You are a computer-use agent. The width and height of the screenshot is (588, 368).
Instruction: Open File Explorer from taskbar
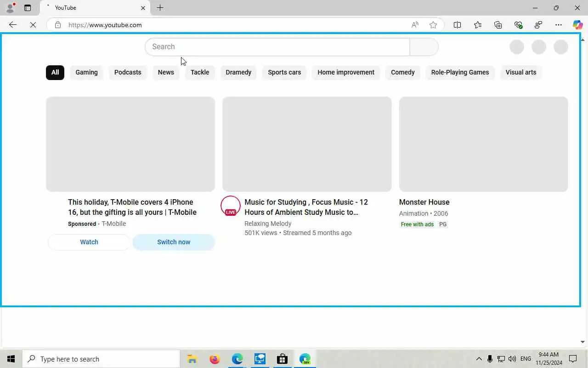click(192, 359)
